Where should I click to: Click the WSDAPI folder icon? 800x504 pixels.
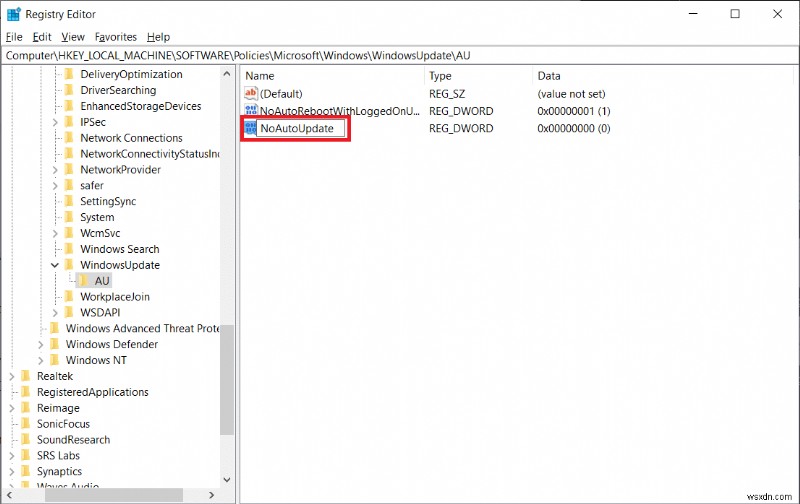pos(69,312)
